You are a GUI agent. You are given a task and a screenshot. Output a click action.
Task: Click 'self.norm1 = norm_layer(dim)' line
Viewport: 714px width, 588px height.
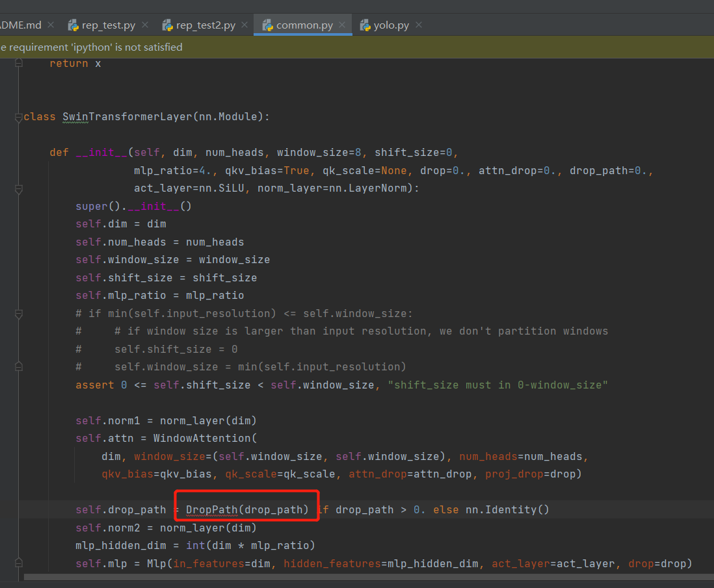coord(166,420)
